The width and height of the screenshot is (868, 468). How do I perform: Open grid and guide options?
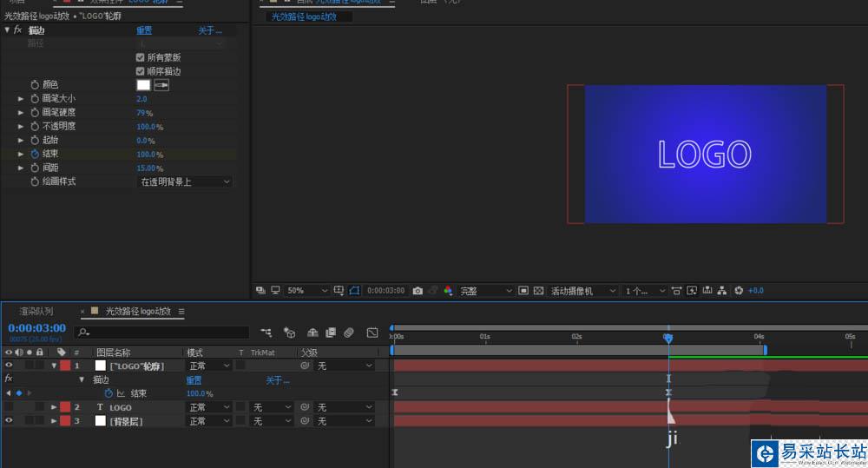[x=339, y=290]
